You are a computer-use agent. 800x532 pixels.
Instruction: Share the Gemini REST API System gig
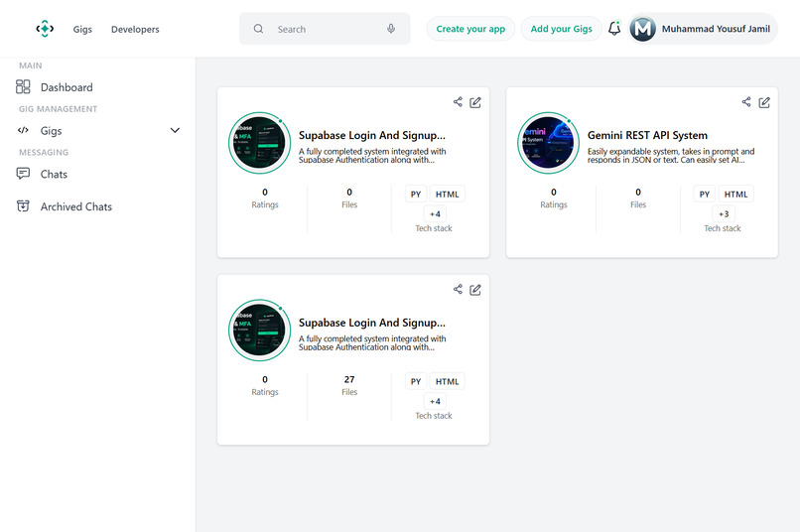coord(746,102)
